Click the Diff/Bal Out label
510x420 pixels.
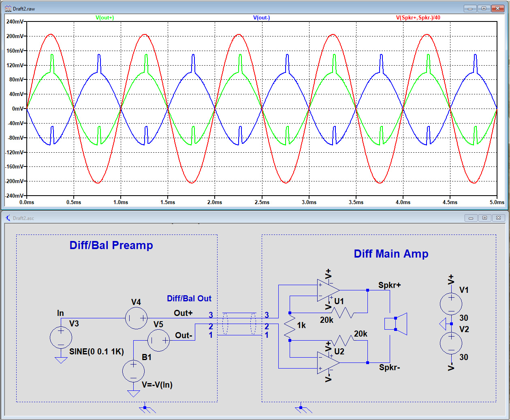point(189,298)
